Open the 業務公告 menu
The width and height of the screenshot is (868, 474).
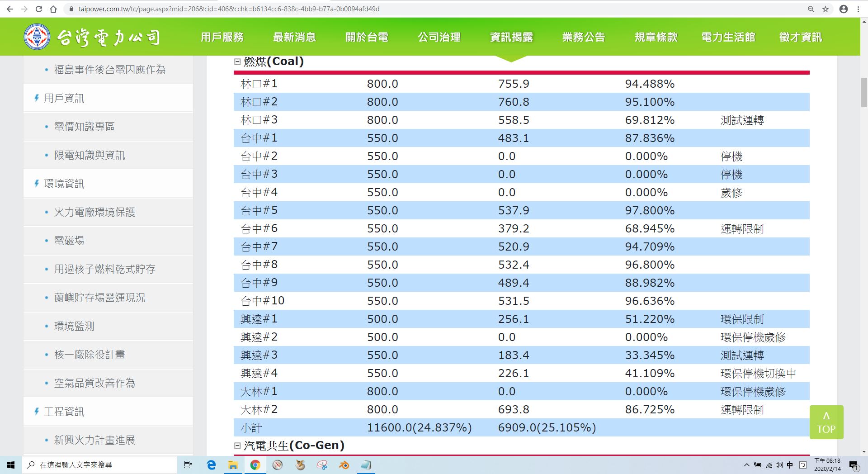[584, 37]
